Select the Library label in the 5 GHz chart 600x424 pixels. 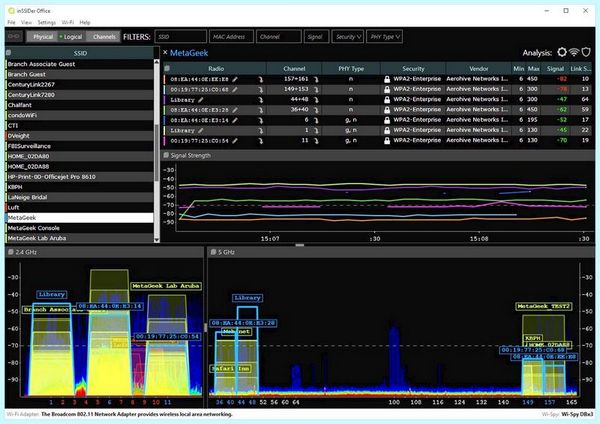pyautogui.click(x=247, y=298)
